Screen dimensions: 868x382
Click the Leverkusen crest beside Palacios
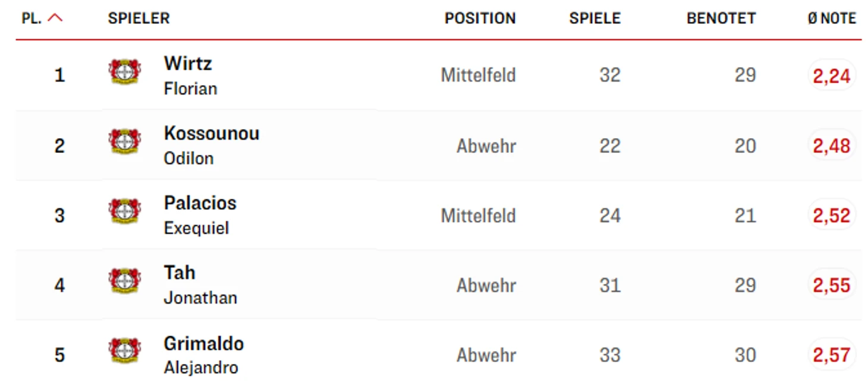[x=125, y=212]
